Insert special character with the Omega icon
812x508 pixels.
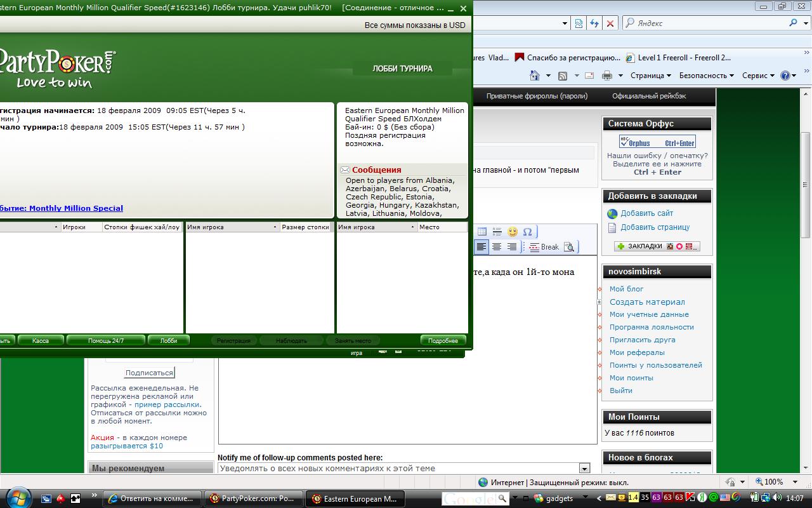coord(527,232)
